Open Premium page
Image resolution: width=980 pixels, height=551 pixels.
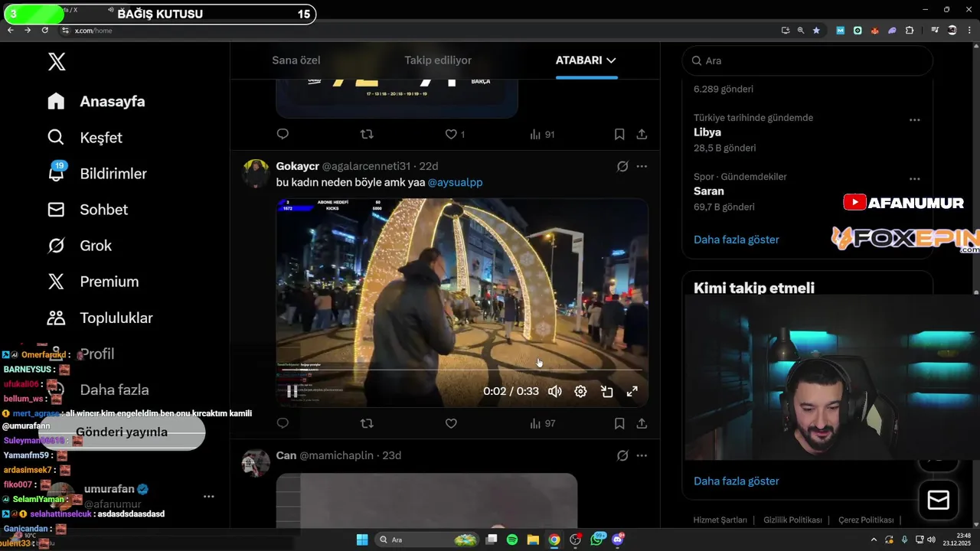(93, 282)
